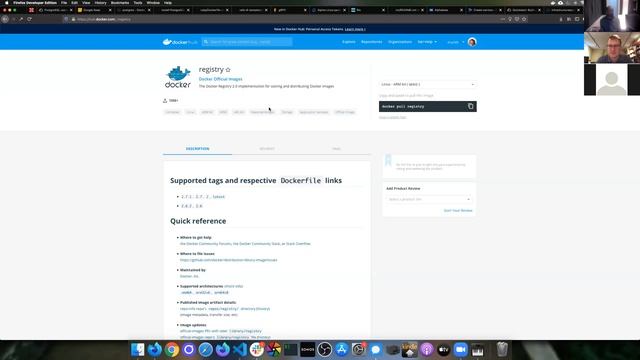Open Apple TV from the dock
This screenshot has width=640, height=360.
[444, 349]
